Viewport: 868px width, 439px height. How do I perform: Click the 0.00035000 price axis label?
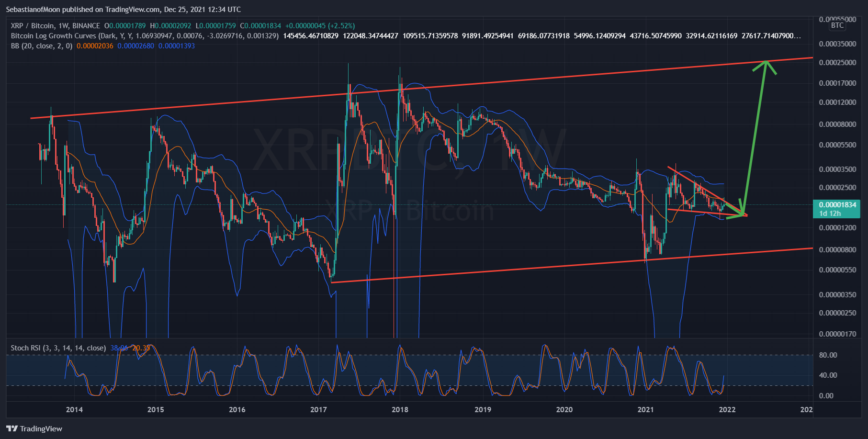point(837,44)
